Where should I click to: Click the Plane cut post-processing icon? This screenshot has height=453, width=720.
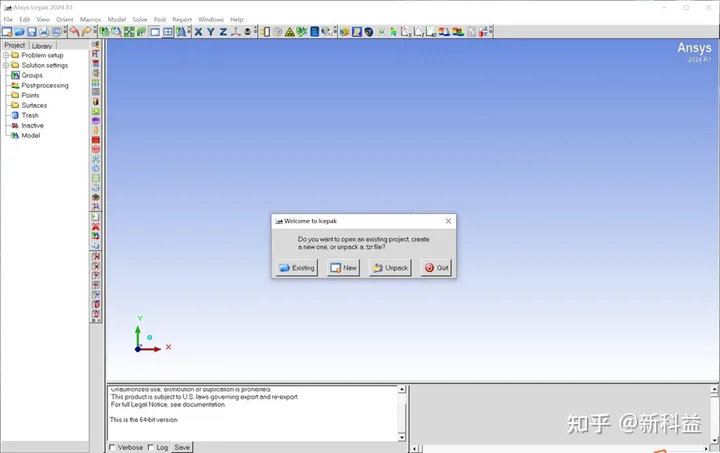pos(357,32)
